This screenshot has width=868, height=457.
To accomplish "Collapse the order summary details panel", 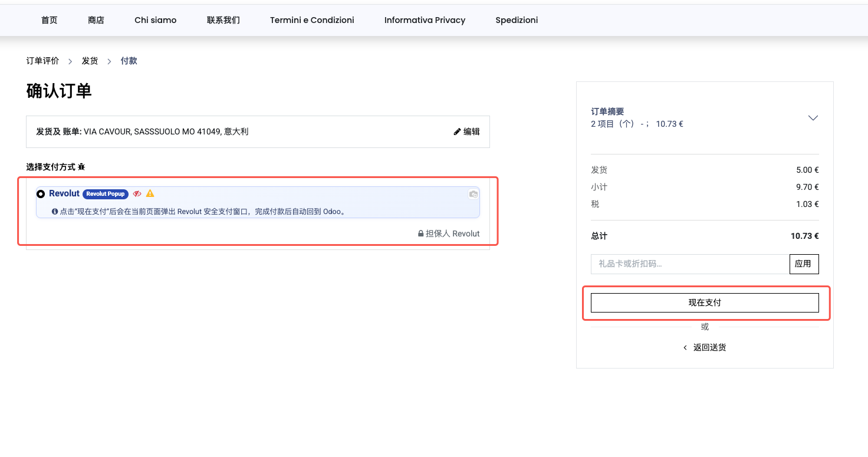I will pos(813,118).
